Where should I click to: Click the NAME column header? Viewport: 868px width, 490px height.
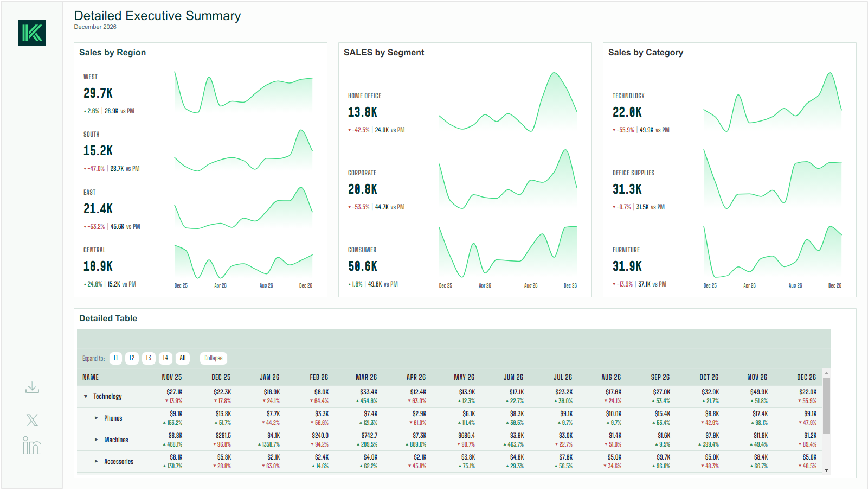[x=91, y=377]
